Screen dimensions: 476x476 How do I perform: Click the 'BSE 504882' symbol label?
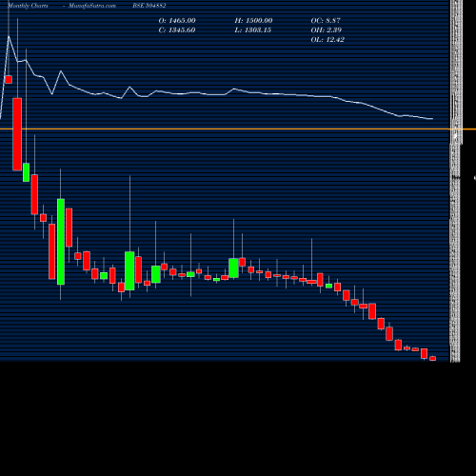pyautogui.click(x=149, y=6)
